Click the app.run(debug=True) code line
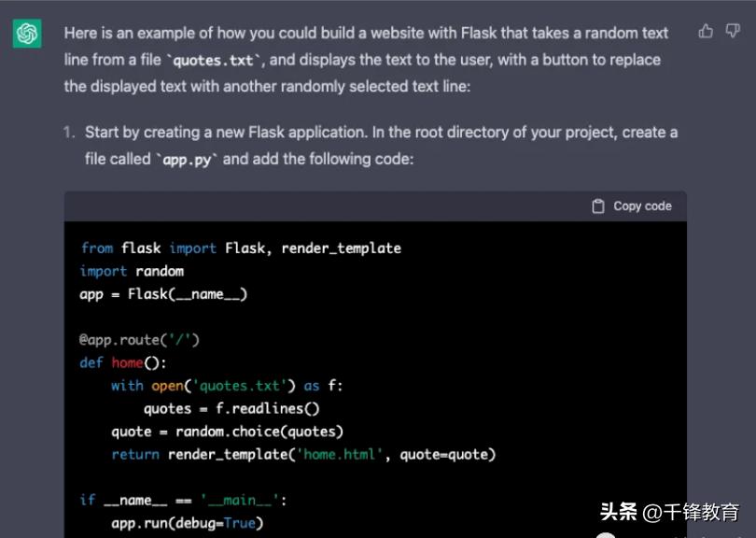The height and width of the screenshot is (538, 756). 187,523
